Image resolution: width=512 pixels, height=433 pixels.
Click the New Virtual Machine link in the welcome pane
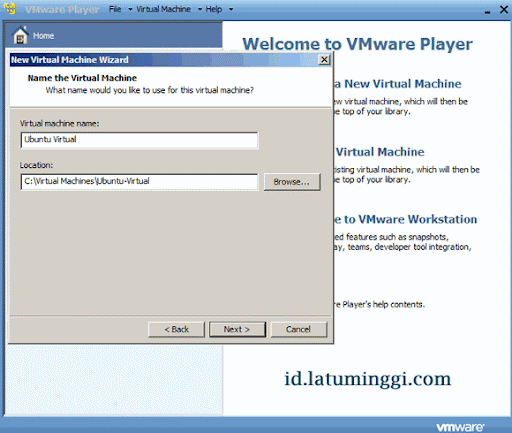pyautogui.click(x=398, y=84)
